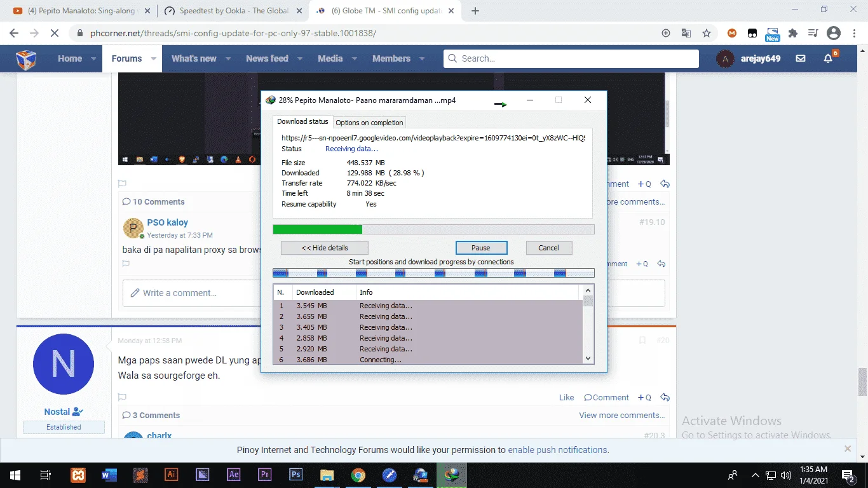Show hidden system tray icons
868x488 pixels.
(x=756, y=475)
